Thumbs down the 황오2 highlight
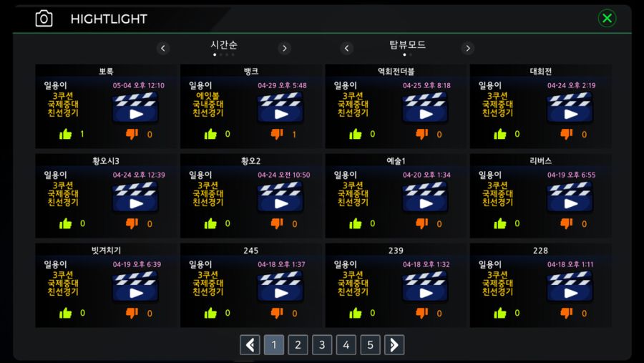Image resolution: width=644 pixels, height=363 pixels. tap(277, 223)
